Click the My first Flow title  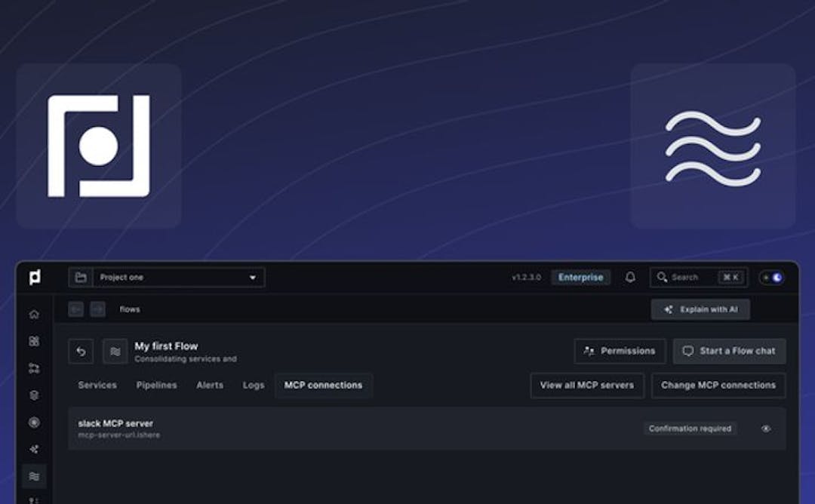coord(166,346)
